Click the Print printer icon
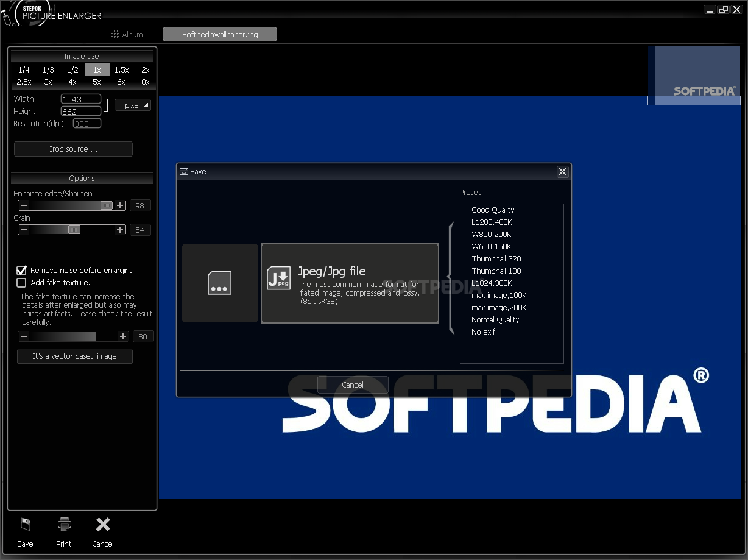The width and height of the screenshot is (748, 560). [x=64, y=524]
